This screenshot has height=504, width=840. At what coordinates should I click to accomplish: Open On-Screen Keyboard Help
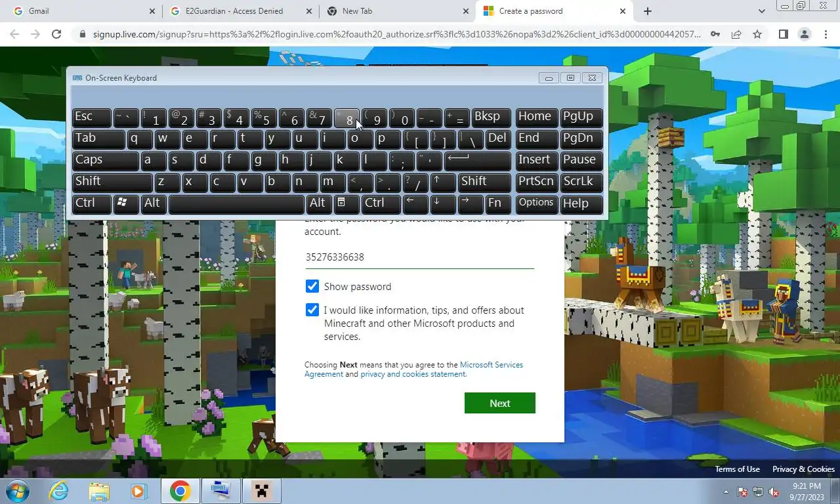(581, 204)
